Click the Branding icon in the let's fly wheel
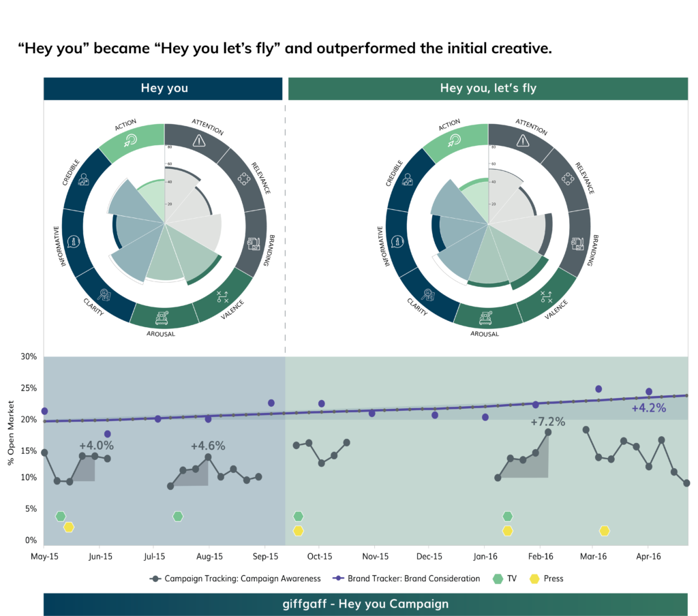698x616 pixels. (577, 243)
